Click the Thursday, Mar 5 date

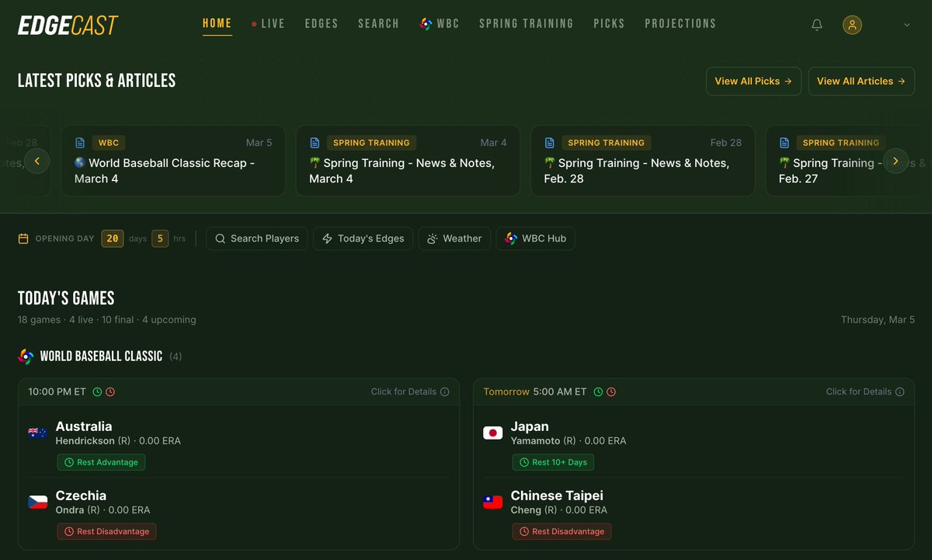[878, 320]
